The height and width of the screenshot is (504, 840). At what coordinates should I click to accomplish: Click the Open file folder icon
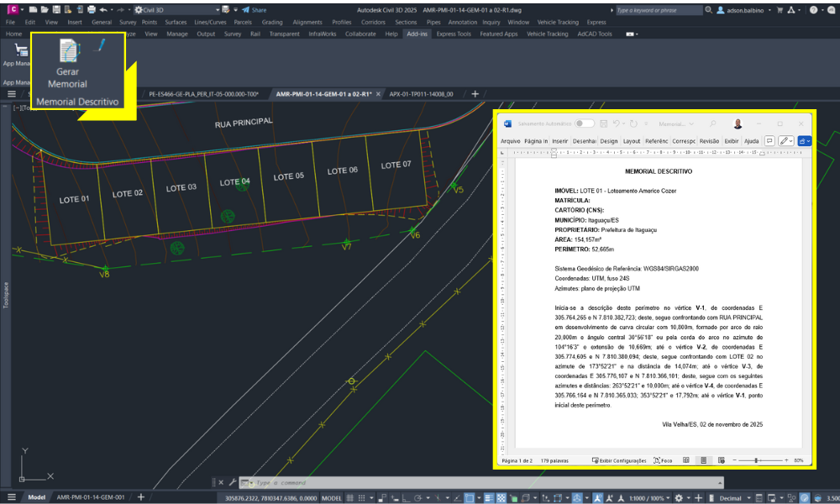tap(45, 9)
